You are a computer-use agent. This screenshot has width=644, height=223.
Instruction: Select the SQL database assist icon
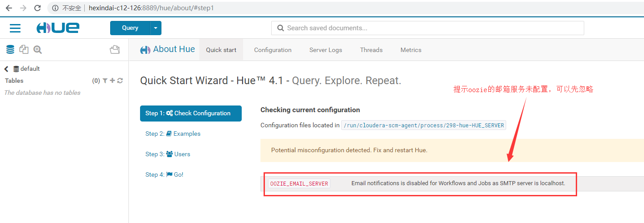[x=10, y=49]
